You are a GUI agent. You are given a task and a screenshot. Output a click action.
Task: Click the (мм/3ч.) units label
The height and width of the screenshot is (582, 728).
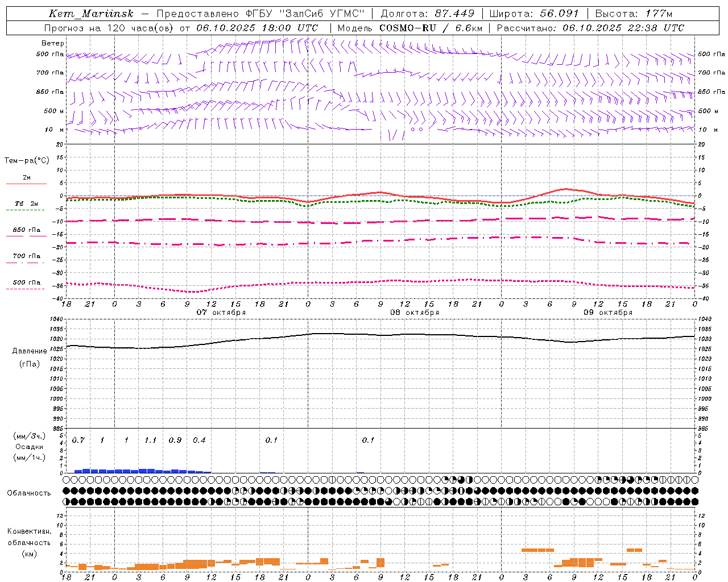30,436
